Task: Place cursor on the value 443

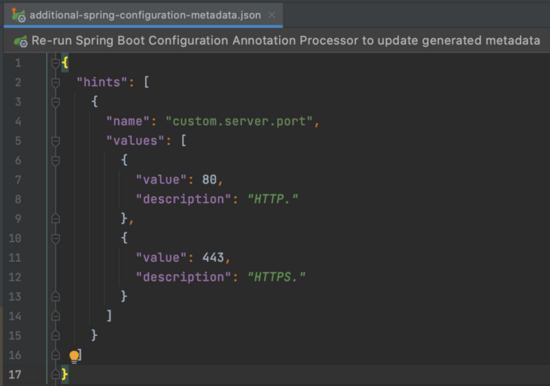Action: [213, 258]
